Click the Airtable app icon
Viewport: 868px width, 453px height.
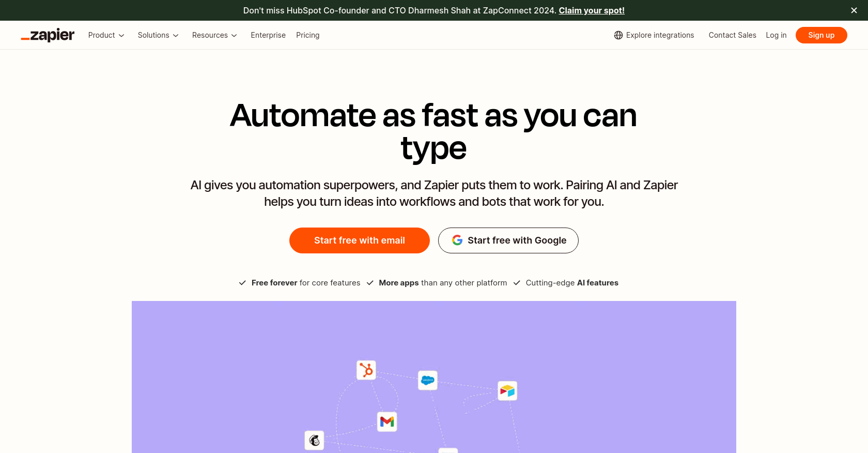[507, 391]
